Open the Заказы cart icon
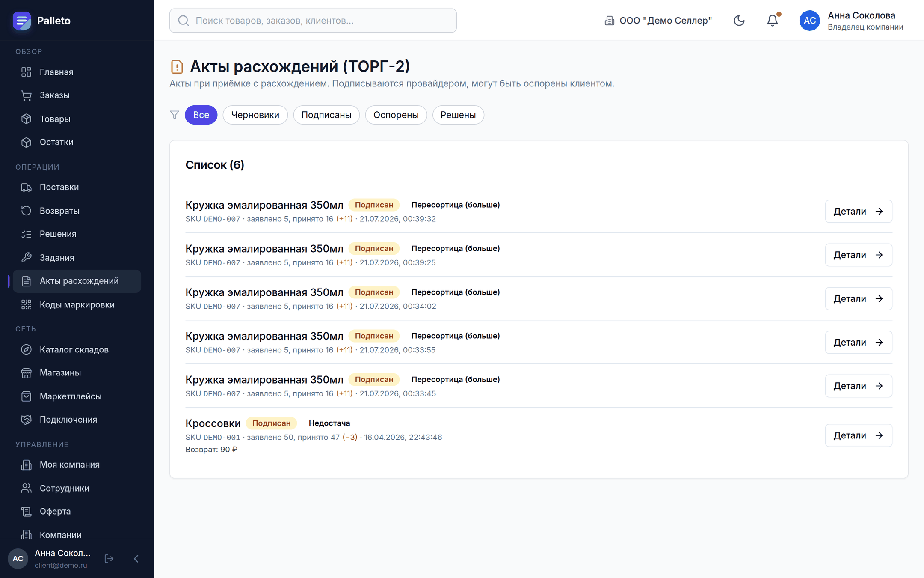The image size is (924, 578). [x=27, y=95]
